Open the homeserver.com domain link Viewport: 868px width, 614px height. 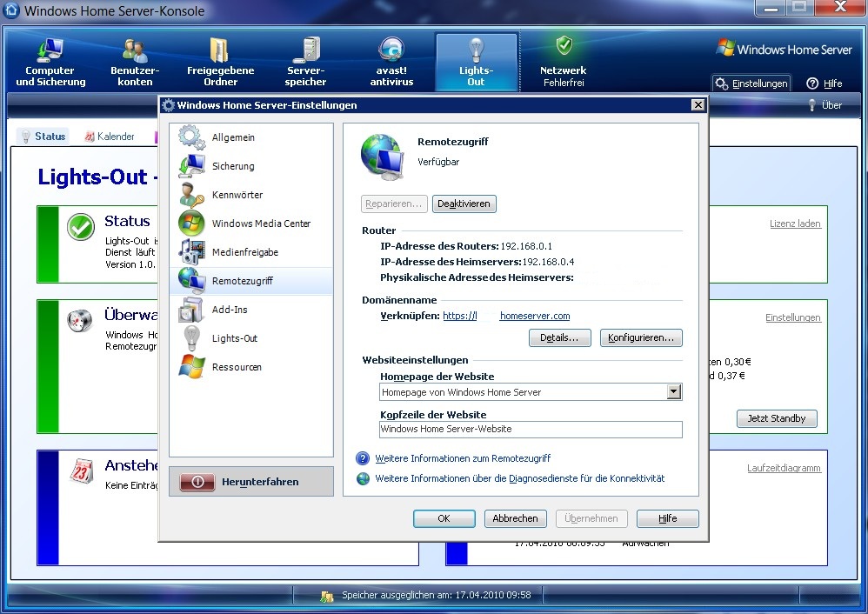(x=535, y=316)
